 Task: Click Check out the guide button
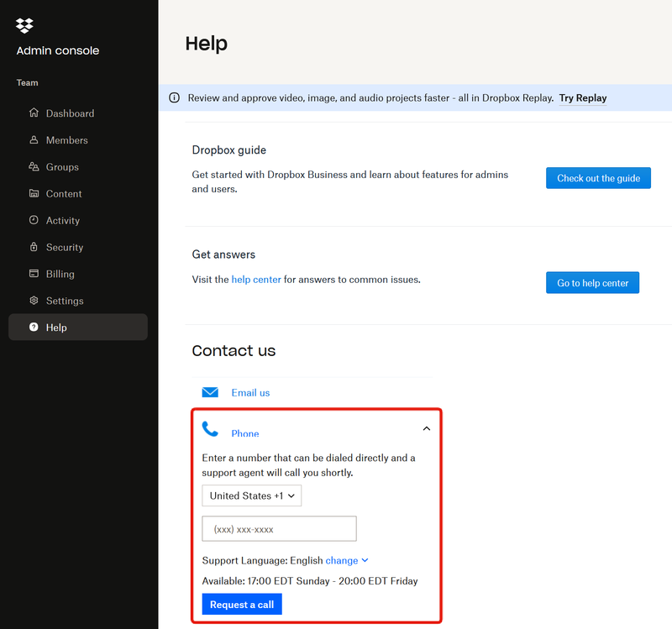(598, 178)
